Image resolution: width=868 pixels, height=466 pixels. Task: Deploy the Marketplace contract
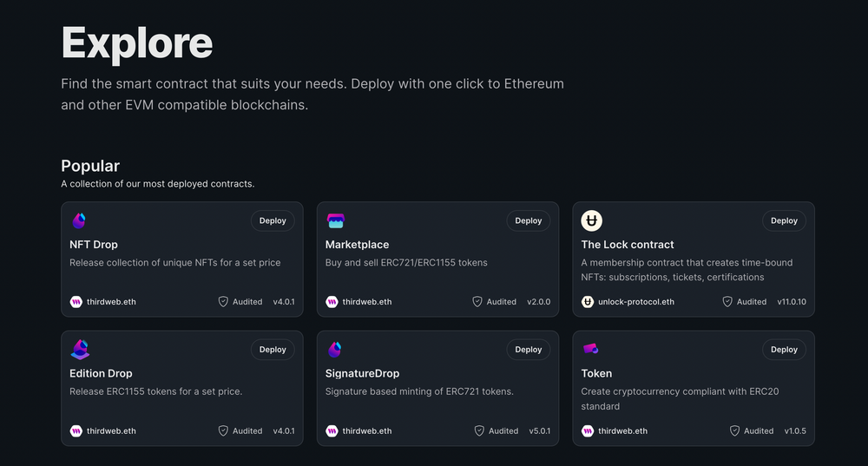click(528, 221)
